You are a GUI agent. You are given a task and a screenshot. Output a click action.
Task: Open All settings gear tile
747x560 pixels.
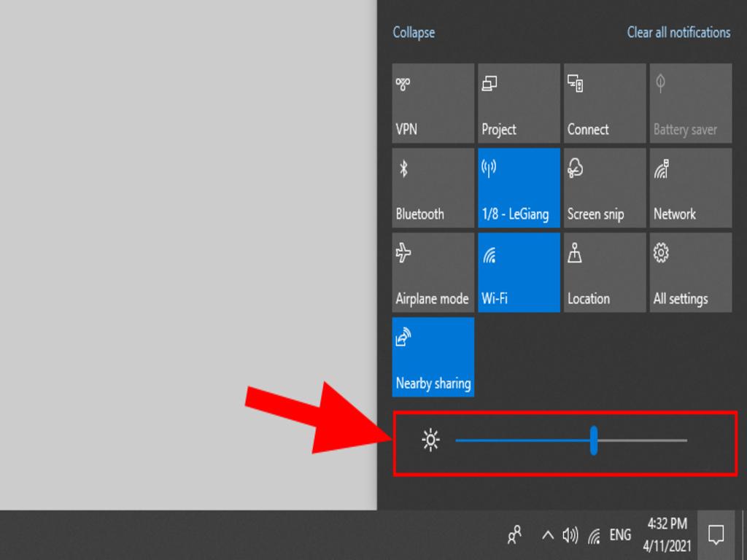pos(691,273)
